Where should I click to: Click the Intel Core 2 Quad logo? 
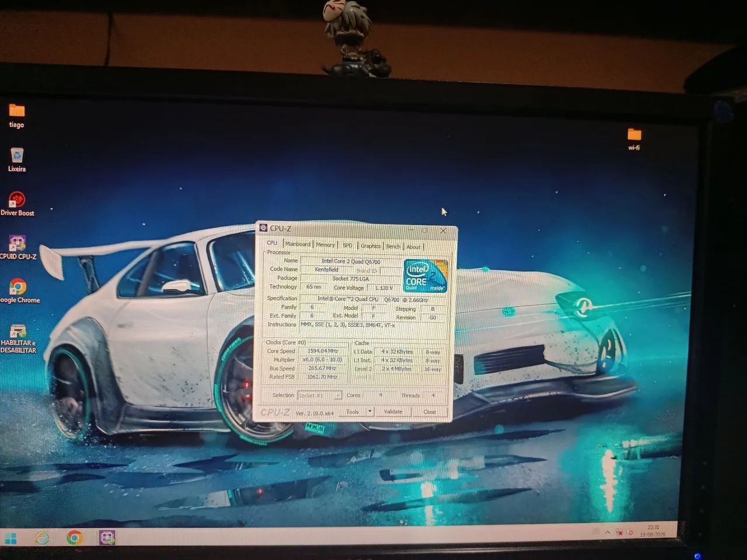[x=426, y=275]
